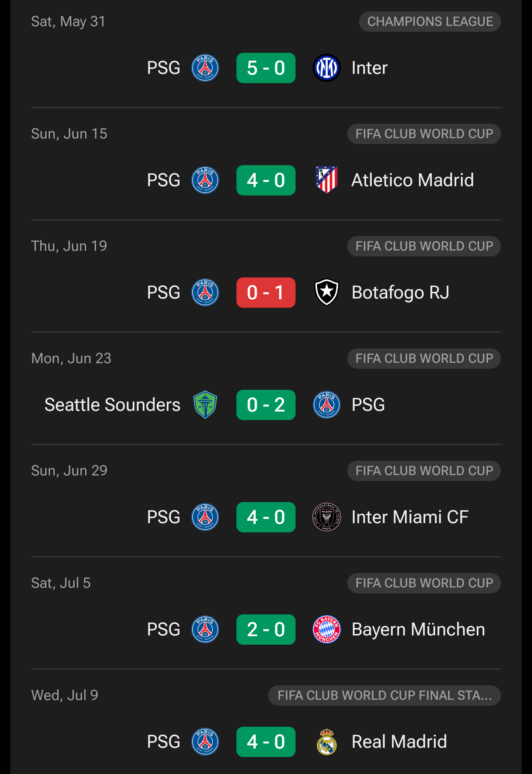Open the 2 - 0 score vs Bayern München

pyautogui.click(x=266, y=630)
